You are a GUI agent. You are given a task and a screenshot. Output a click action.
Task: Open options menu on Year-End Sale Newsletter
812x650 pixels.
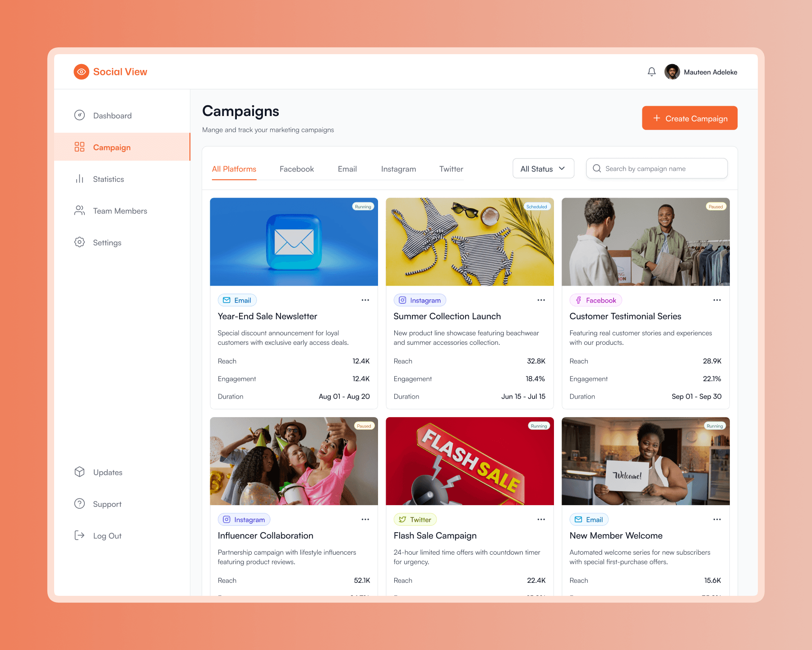(x=365, y=300)
